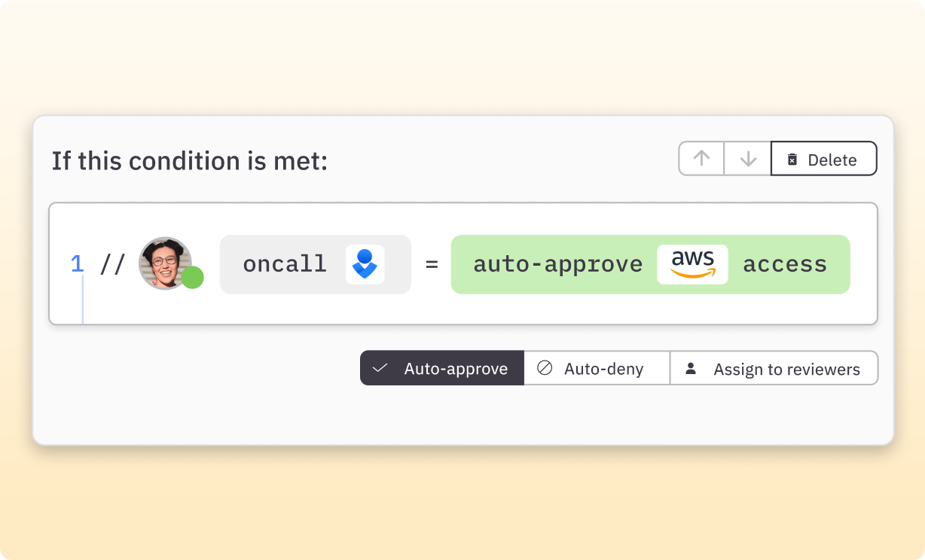Click the user avatar photo
925x560 pixels.
click(165, 263)
